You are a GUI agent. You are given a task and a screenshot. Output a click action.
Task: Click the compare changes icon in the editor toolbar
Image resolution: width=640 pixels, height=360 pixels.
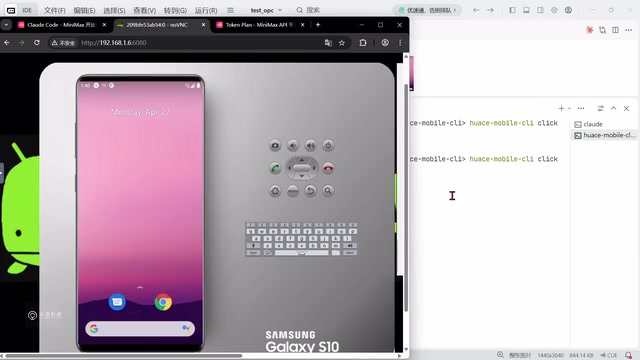[602, 30]
